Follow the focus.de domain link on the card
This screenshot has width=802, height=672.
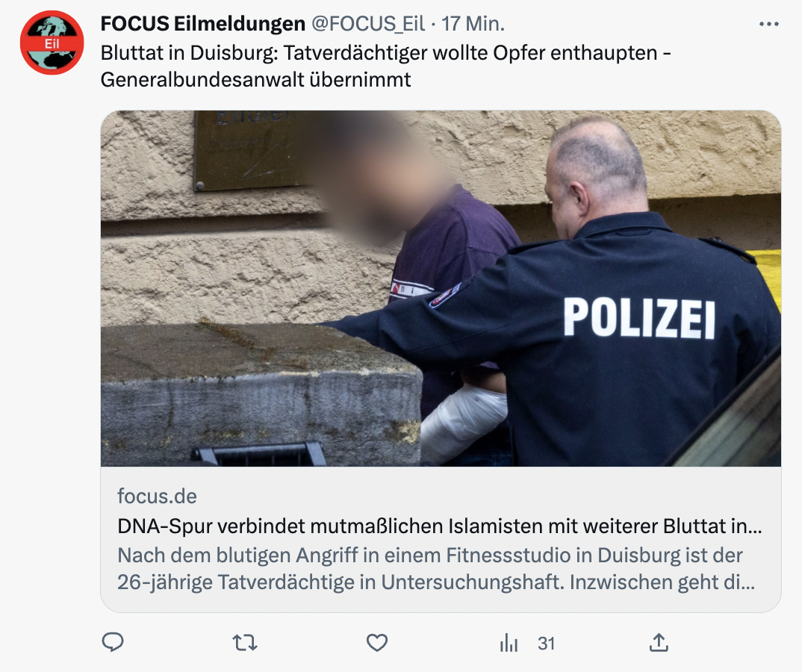(157, 496)
